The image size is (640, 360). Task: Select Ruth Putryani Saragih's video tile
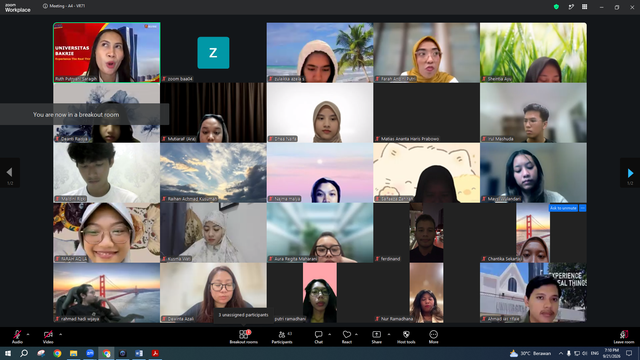point(107,52)
